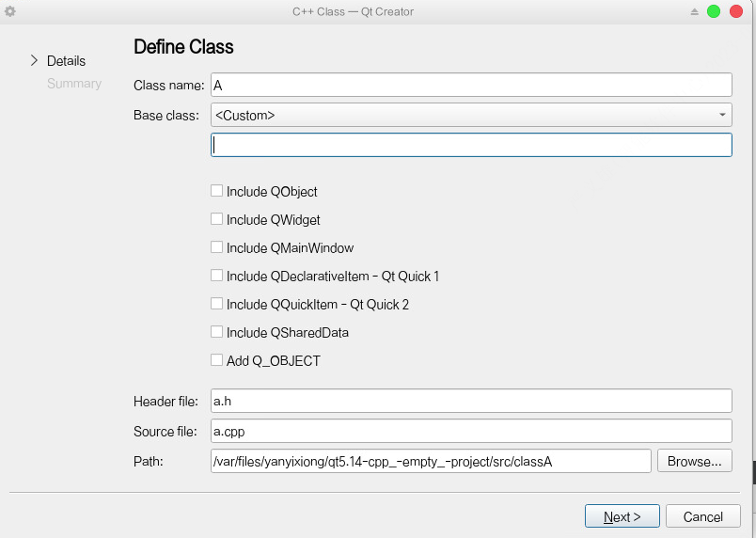Click the gear icon in title bar
The image size is (756, 538).
pyautogui.click(x=10, y=11)
